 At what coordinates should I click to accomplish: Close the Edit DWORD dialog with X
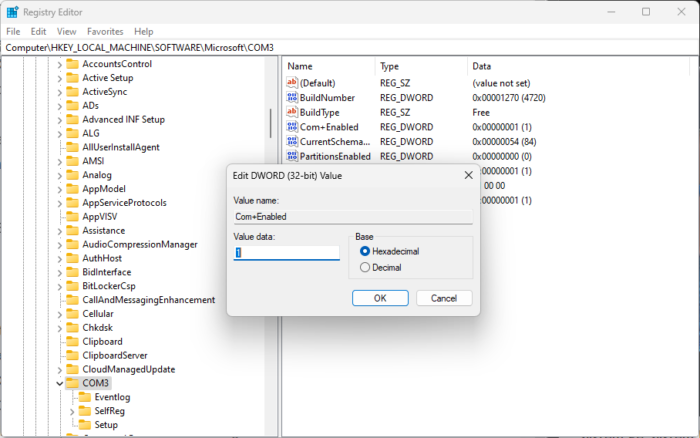[x=468, y=175]
